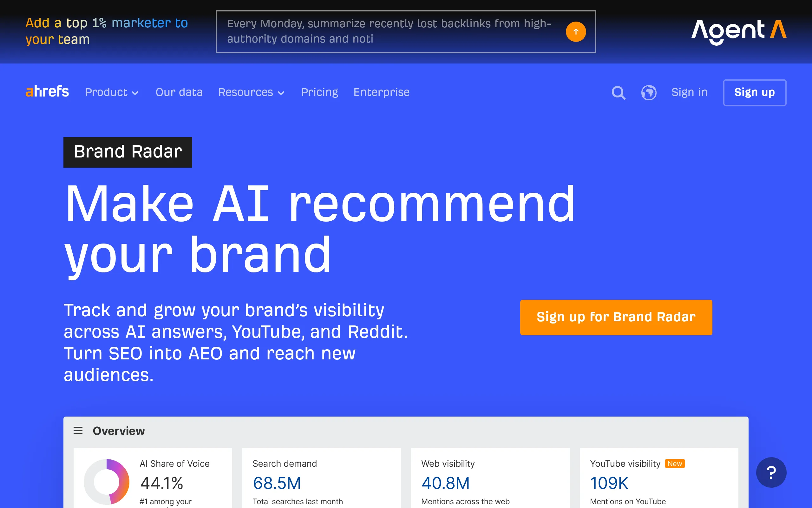Click the Agent A logo
Screen dimensions: 812x508
coord(738,32)
